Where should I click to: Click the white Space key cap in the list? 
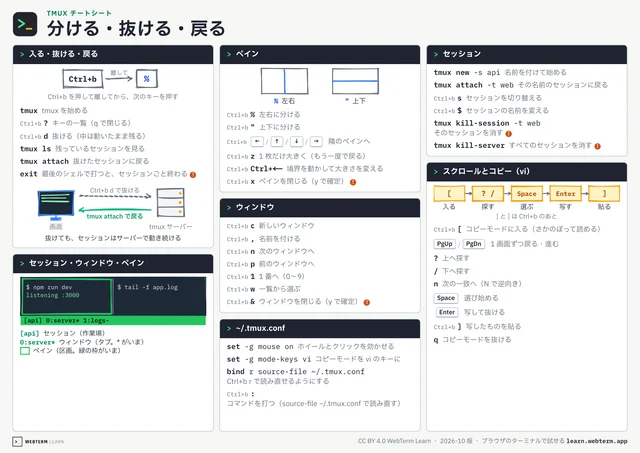click(446, 298)
